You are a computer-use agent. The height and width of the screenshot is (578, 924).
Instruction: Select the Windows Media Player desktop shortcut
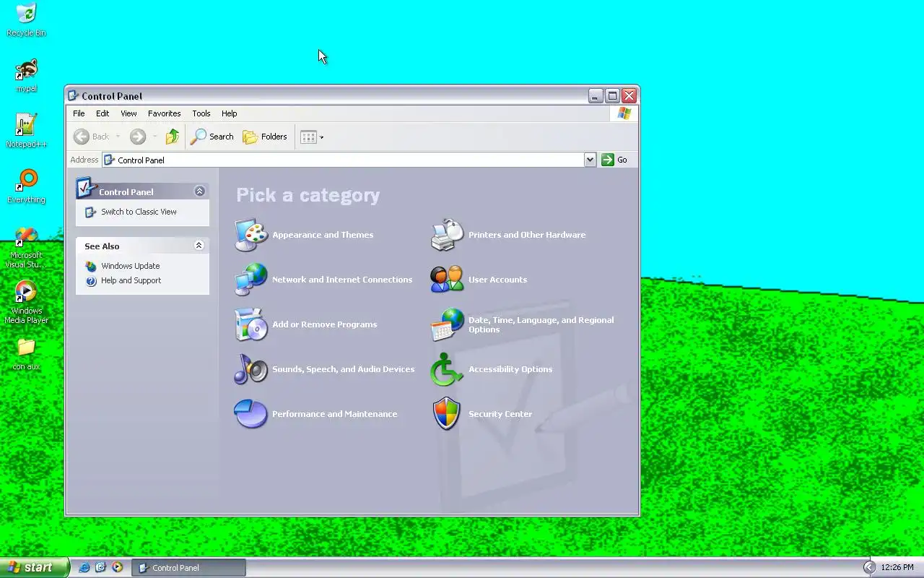[x=26, y=302]
